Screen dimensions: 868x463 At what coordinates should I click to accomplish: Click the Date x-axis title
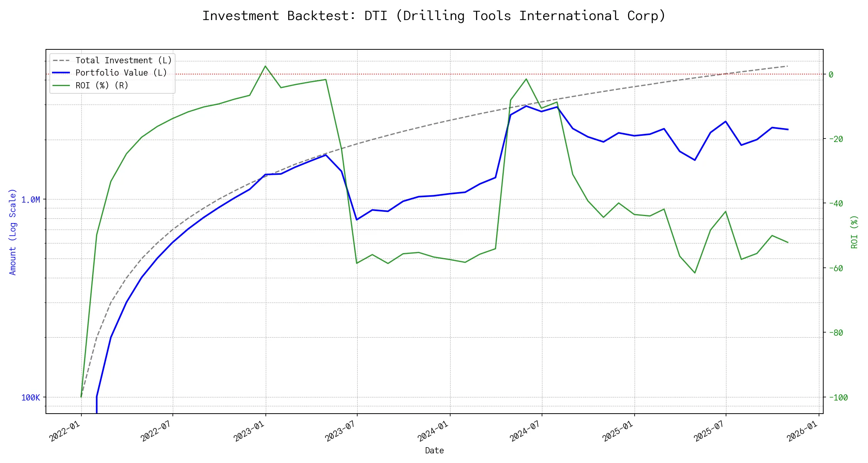click(434, 450)
